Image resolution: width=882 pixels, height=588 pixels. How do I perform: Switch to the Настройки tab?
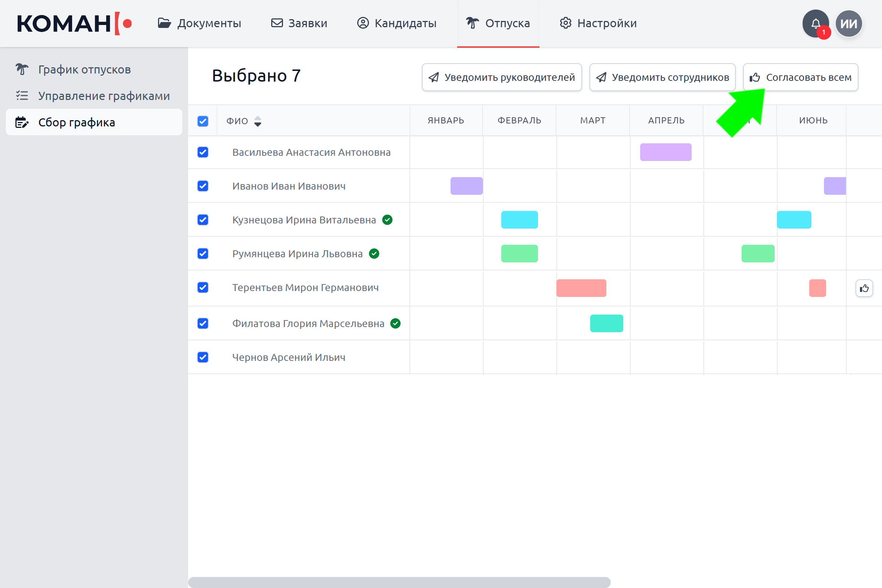598,23
